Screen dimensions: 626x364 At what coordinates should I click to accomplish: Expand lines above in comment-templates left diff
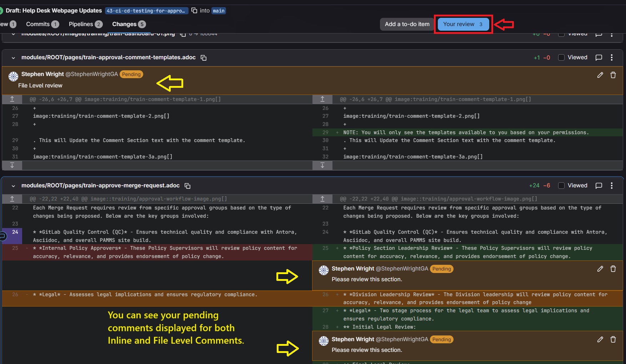tap(12, 99)
